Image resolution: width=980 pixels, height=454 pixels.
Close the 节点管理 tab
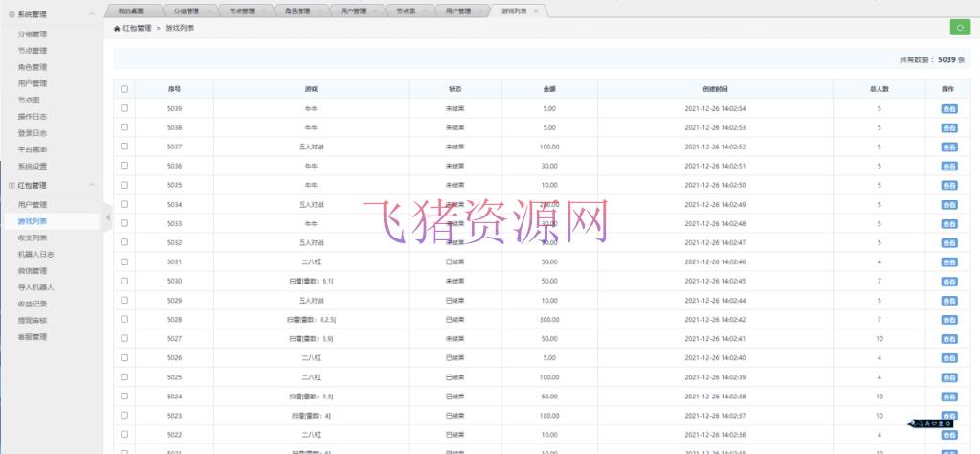coord(264,11)
